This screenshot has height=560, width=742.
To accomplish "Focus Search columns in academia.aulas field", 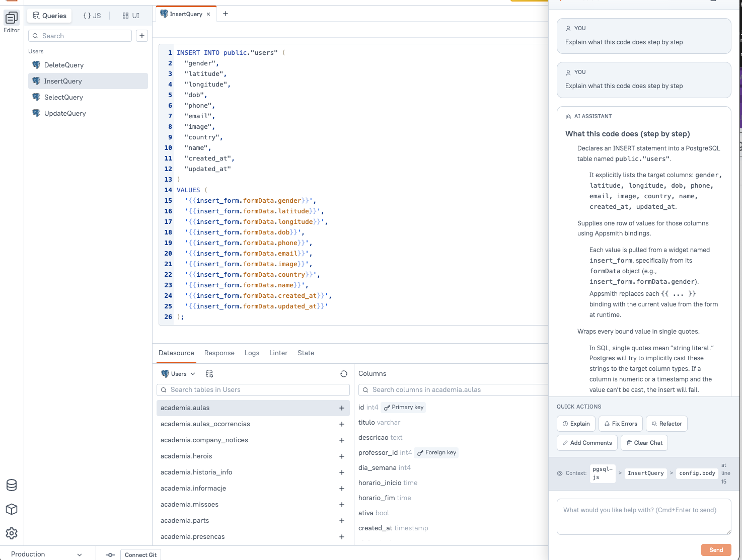I will click(453, 390).
